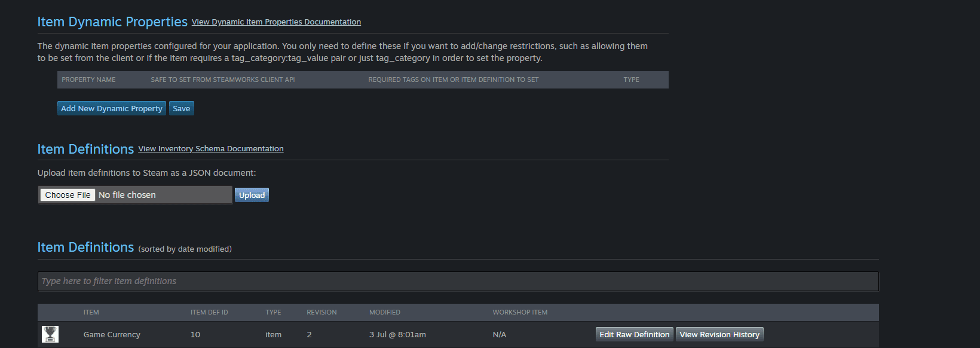
Task: Click the No file chosen label
Action: (127, 195)
